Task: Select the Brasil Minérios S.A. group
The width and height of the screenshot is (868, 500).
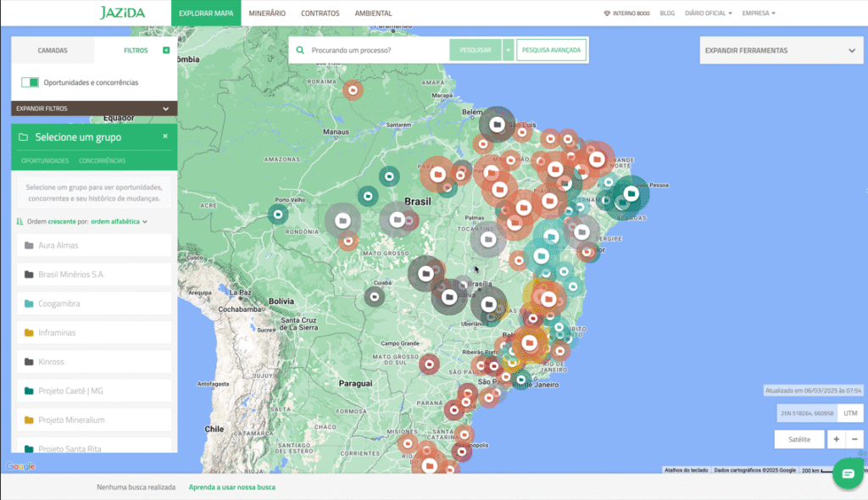Action: (94, 275)
